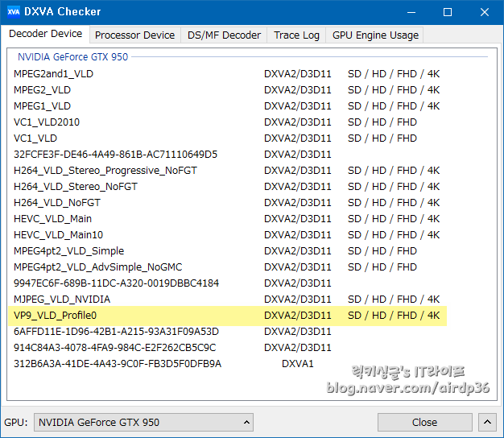This screenshot has height=438, width=504.
Task: Select H264_VLD_Stereo_Progressive_NoFGT entry
Action: [226, 171]
